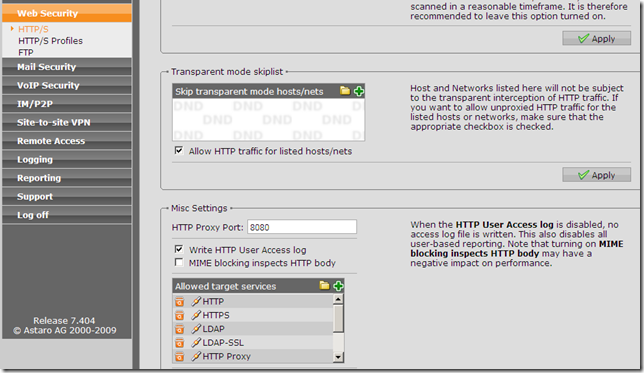Open the HTTP/S Profiles page
The image size is (644, 373).
50,41
